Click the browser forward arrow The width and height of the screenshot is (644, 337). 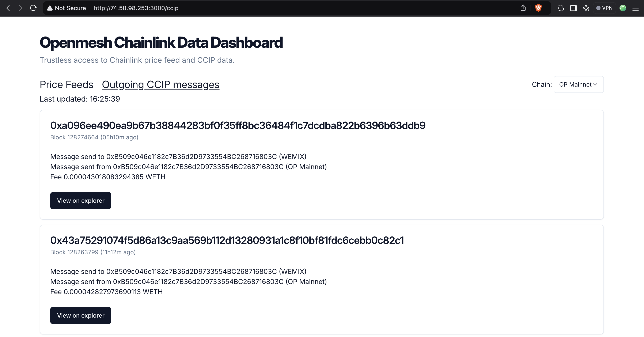click(x=21, y=8)
